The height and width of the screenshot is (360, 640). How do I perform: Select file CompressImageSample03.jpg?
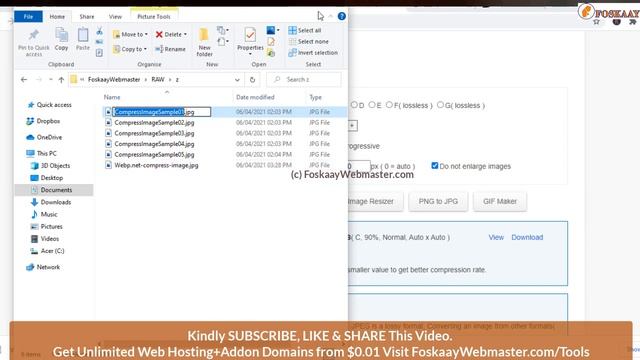click(x=154, y=133)
